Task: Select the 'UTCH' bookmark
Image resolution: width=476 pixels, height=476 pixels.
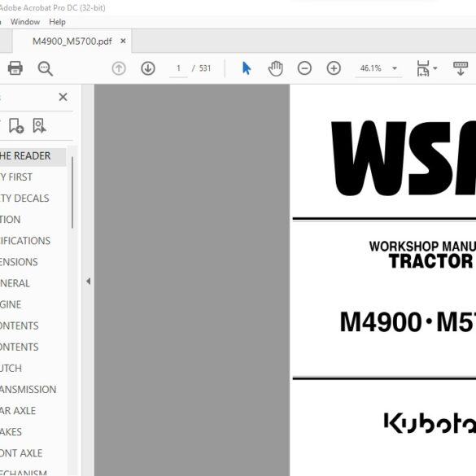Action: (x=11, y=369)
